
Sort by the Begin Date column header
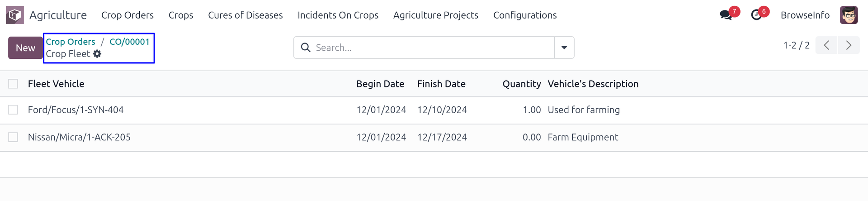pyautogui.click(x=380, y=84)
